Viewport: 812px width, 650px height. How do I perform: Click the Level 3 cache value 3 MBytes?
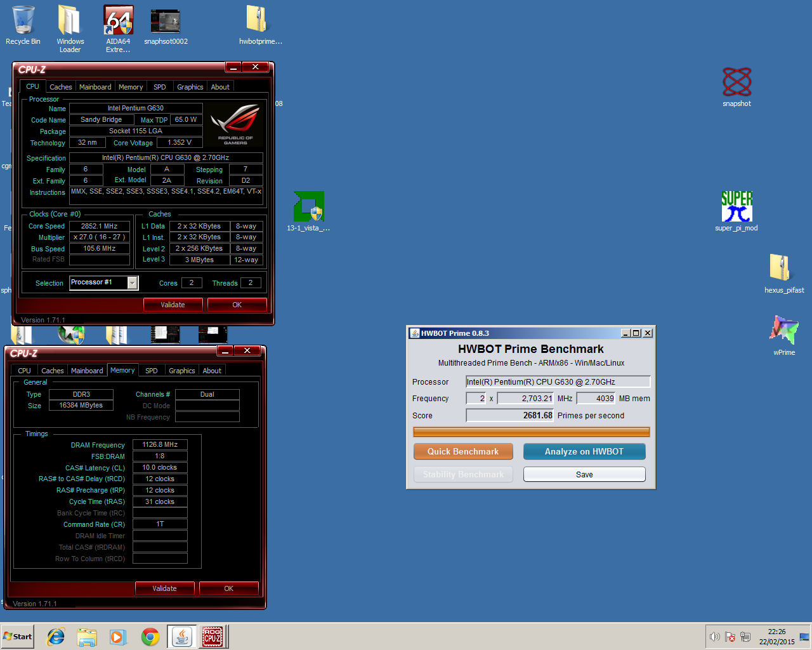[x=199, y=260]
